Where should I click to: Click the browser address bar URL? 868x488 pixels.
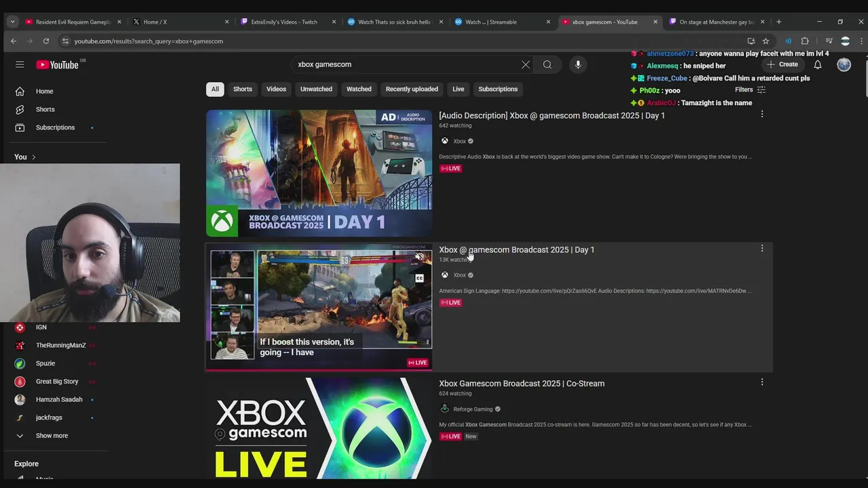tap(149, 41)
